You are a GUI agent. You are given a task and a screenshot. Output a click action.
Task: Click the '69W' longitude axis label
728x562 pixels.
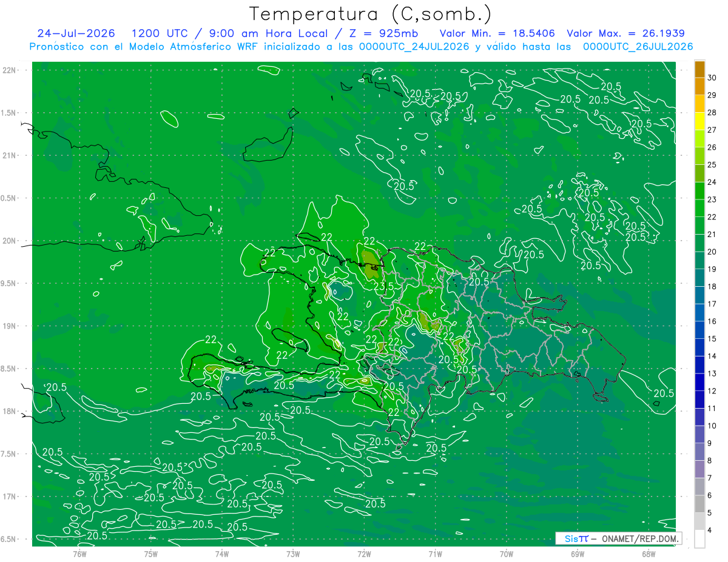[577, 554]
